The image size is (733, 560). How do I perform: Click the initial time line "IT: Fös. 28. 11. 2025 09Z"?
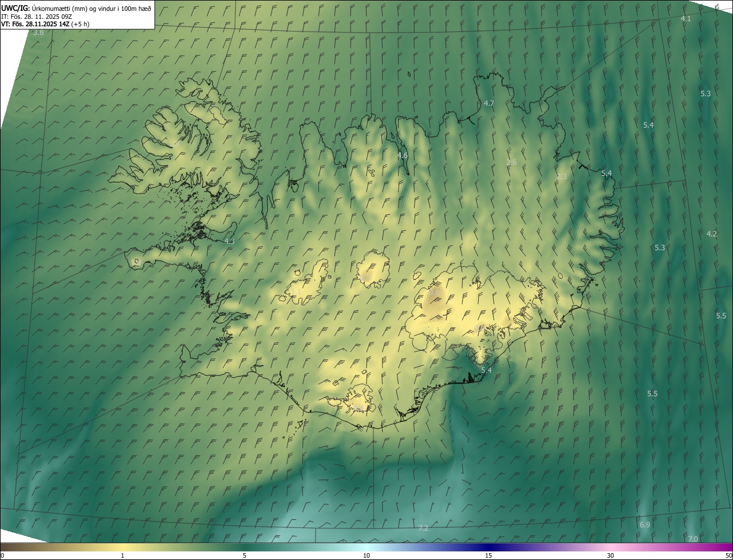[x=36, y=16]
